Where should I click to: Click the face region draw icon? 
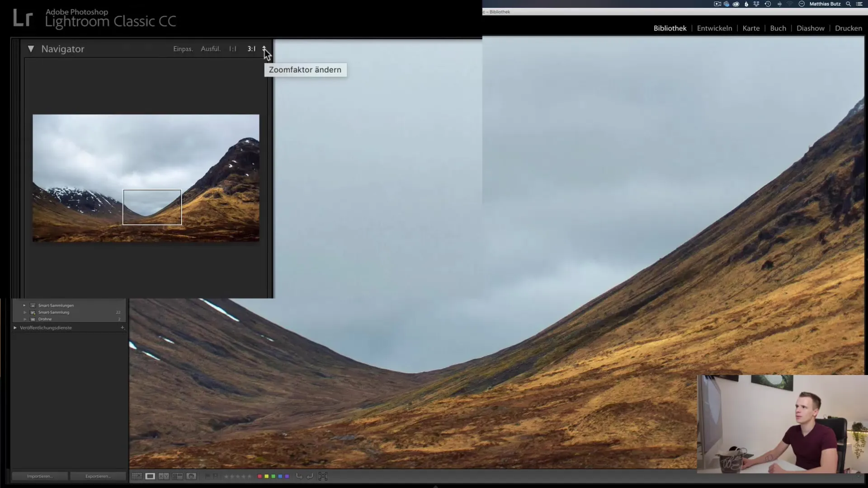(323, 476)
